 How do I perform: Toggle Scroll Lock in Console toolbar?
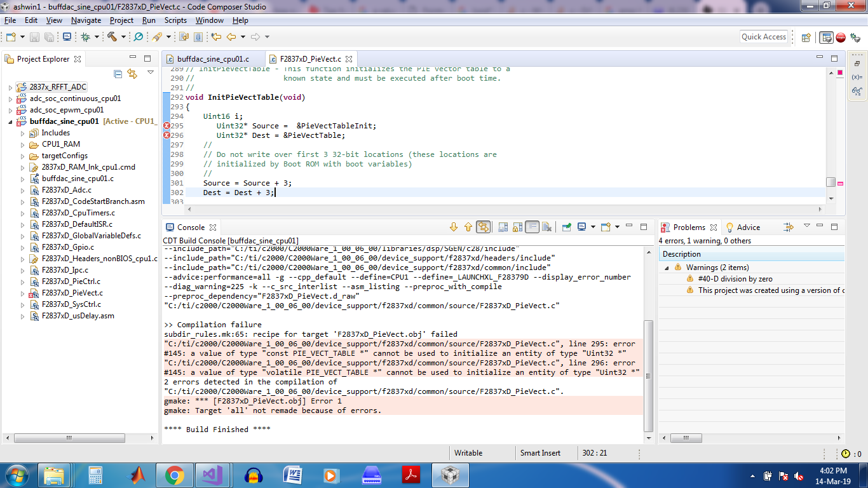(x=518, y=227)
